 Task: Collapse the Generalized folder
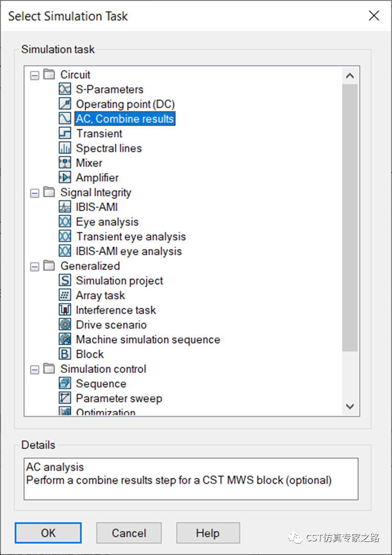(x=34, y=267)
